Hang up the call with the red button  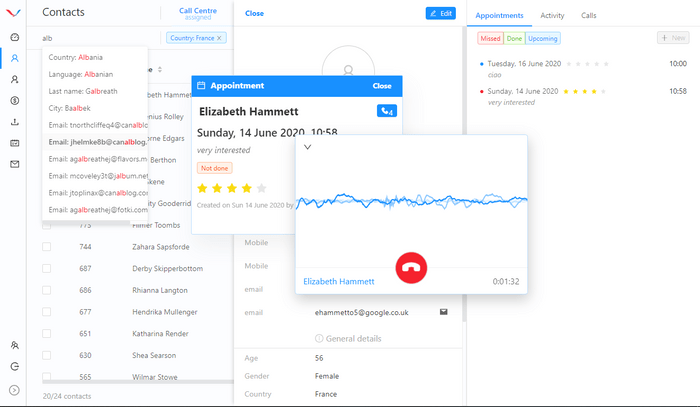(411, 267)
